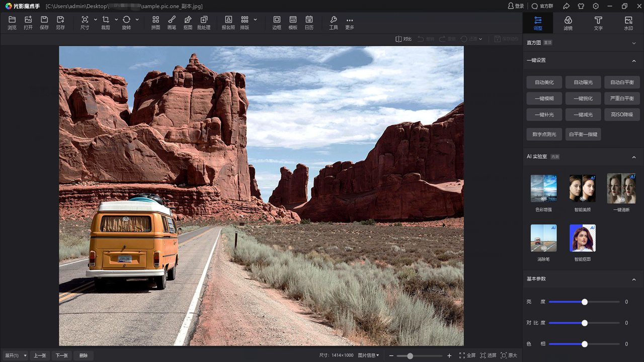Click the 亮度 (Brightness) slider handle

(585, 302)
